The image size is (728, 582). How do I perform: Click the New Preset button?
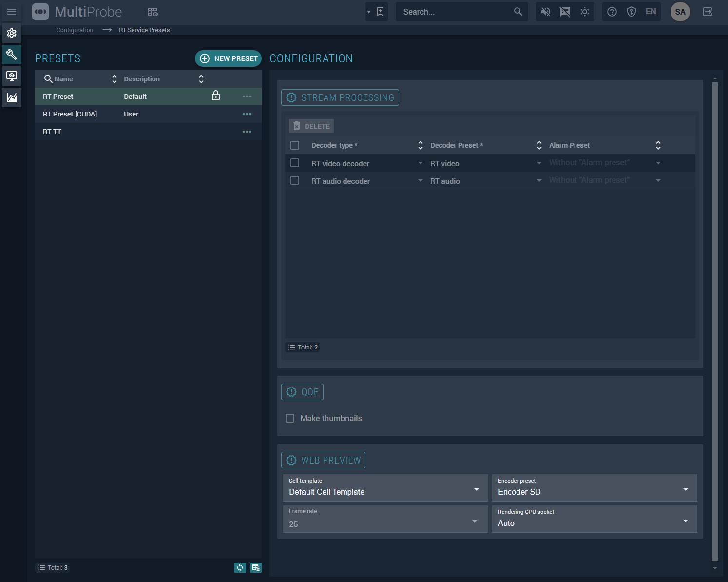pyautogui.click(x=228, y=58)
